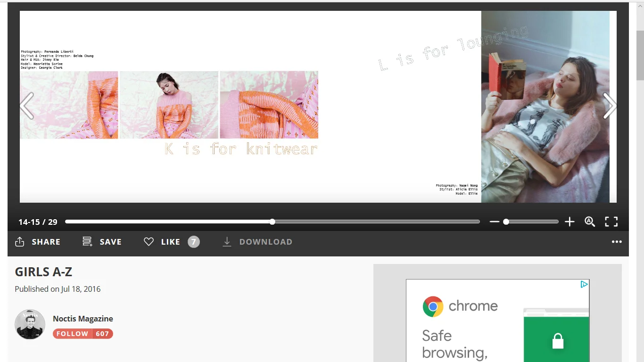Go to the previous page spread
Viewport: 644px width, 362px height.
[27, 106]
